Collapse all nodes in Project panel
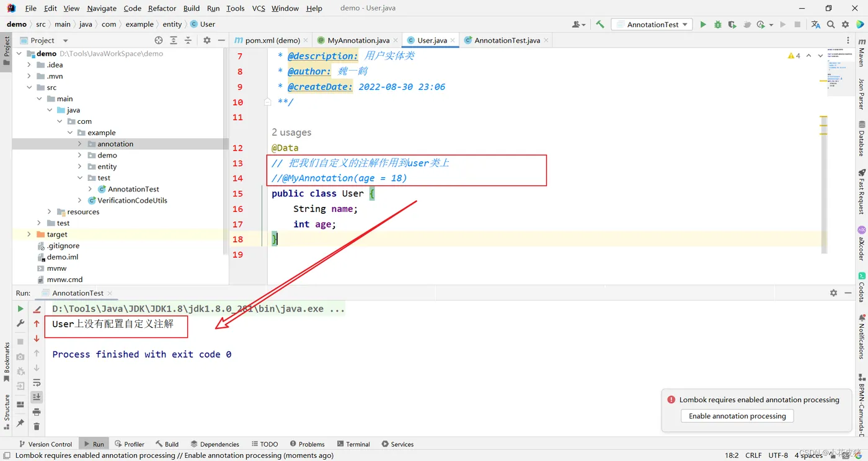The image size is (868, 461). tap(188, 40)
